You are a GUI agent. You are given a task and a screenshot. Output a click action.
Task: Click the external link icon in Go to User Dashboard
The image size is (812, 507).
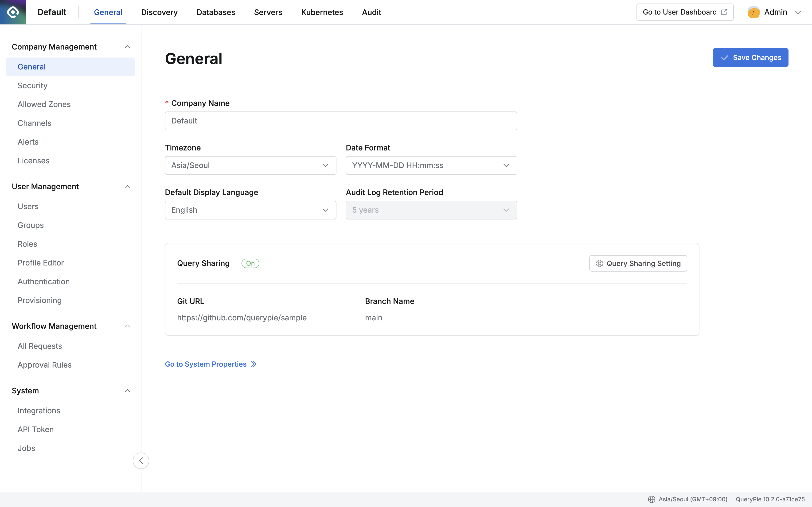(x=724, y=12)
